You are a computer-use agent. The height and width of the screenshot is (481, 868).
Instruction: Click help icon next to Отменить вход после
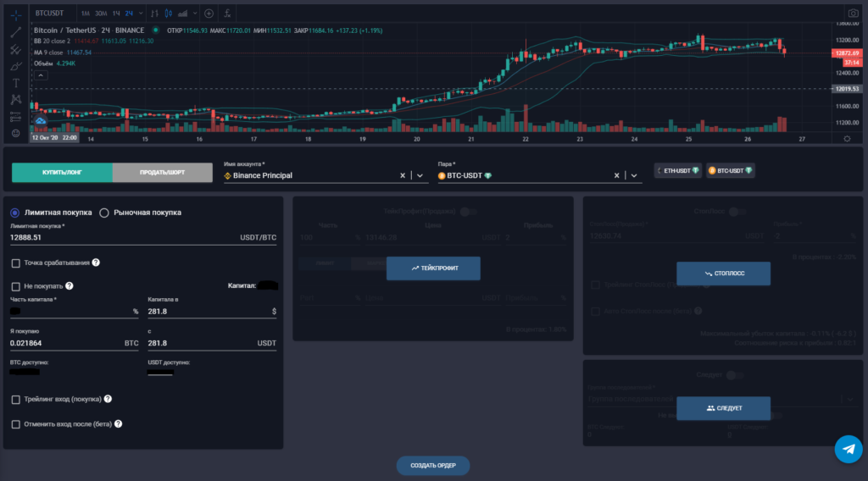tap(118, 424)
